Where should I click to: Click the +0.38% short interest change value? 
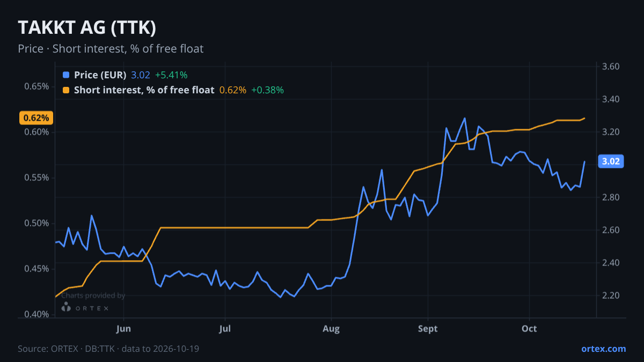[267, 90]
